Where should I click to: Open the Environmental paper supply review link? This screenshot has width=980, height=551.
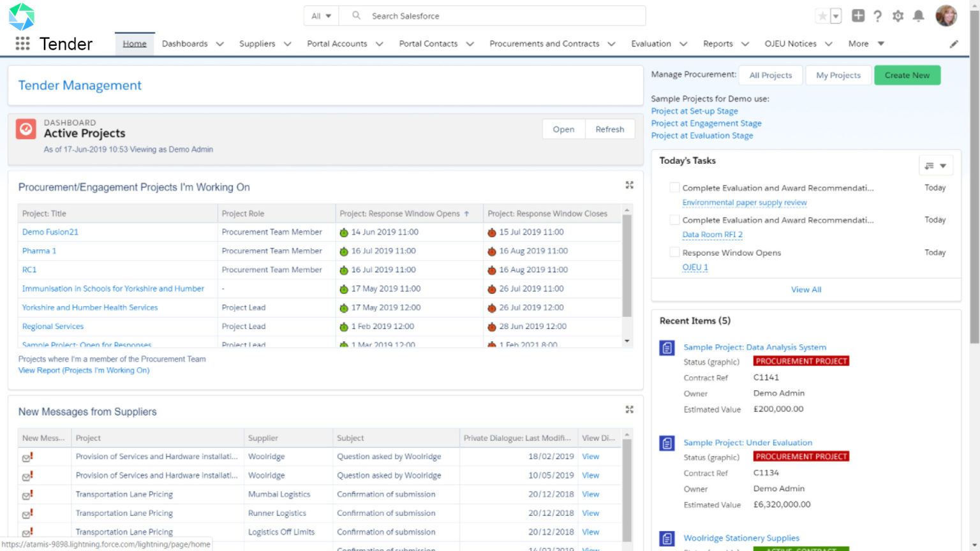point(744,202)
